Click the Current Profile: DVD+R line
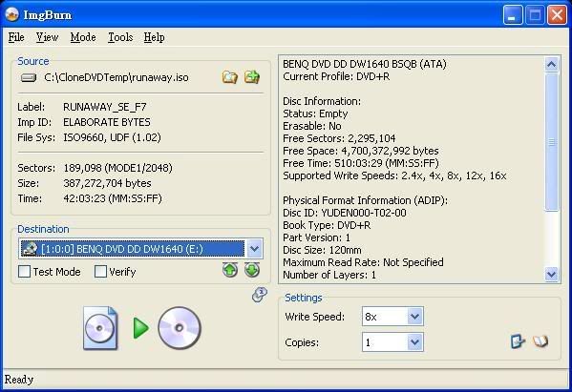Image resolution: width=572 pixels, height=392 pixels. (x=336, y=76)
